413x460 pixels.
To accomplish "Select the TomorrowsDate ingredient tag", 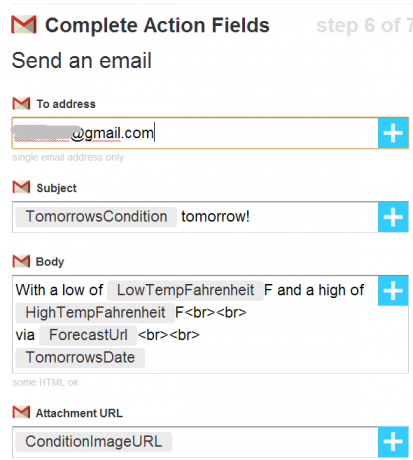I will [80, 358].
